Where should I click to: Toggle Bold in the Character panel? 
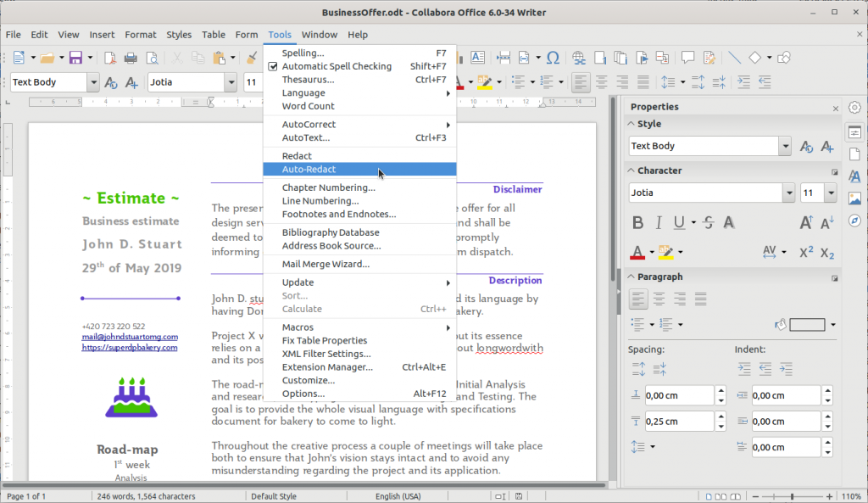(637, 223)
